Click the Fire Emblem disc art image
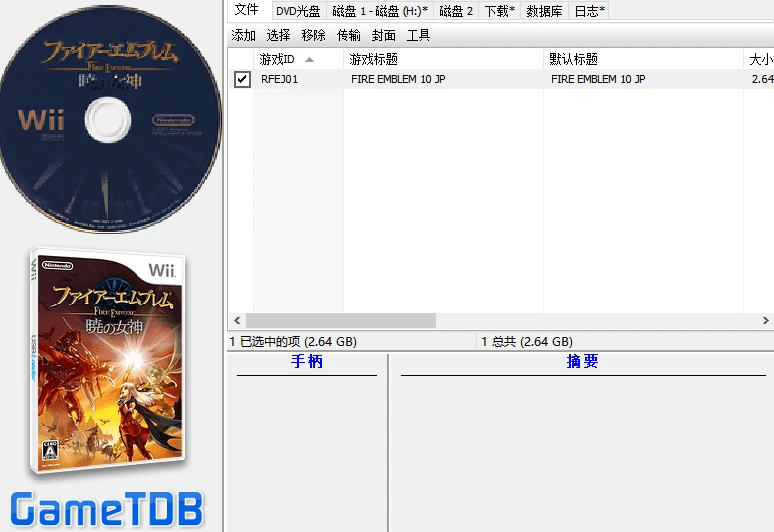774x532 pixels. pyautogui.click(x=110, y=119)
